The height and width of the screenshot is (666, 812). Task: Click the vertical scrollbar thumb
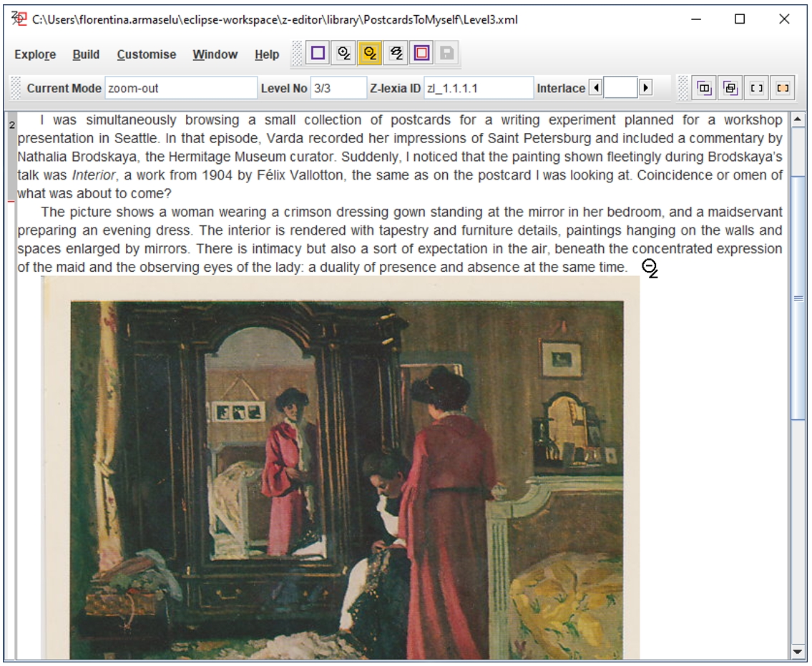pyautogui.click(x=798, y=298)
